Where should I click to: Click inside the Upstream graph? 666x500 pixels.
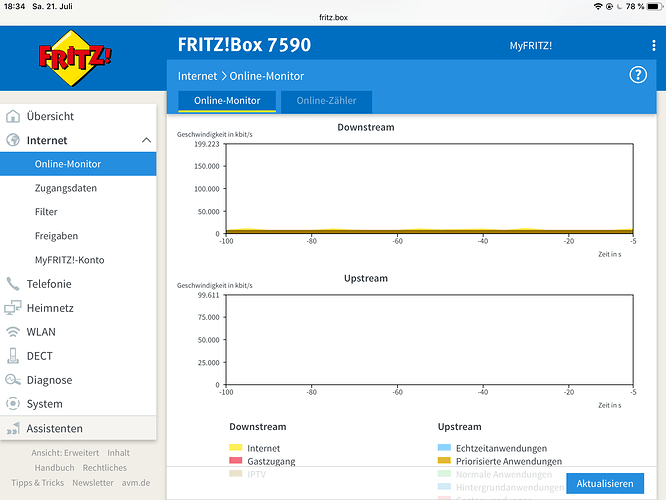(x=429, y=340)
